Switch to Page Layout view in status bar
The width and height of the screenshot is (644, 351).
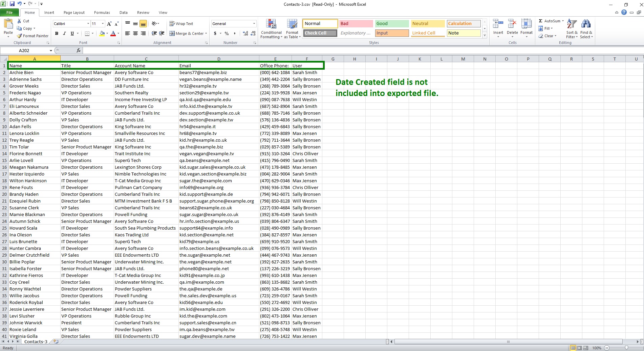pos(579,348)
